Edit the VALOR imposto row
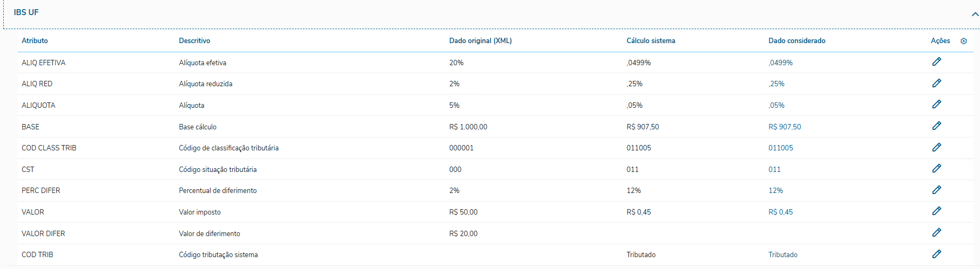Viewport: 980px width, 269px height. click(936, 211)
